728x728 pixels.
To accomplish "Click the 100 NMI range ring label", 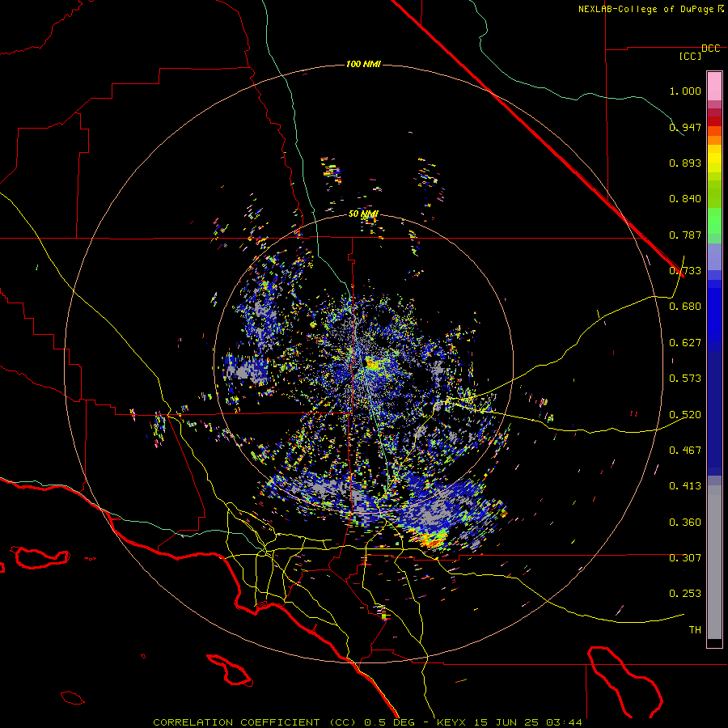I will pyautogui.click(x=363, y=64).
